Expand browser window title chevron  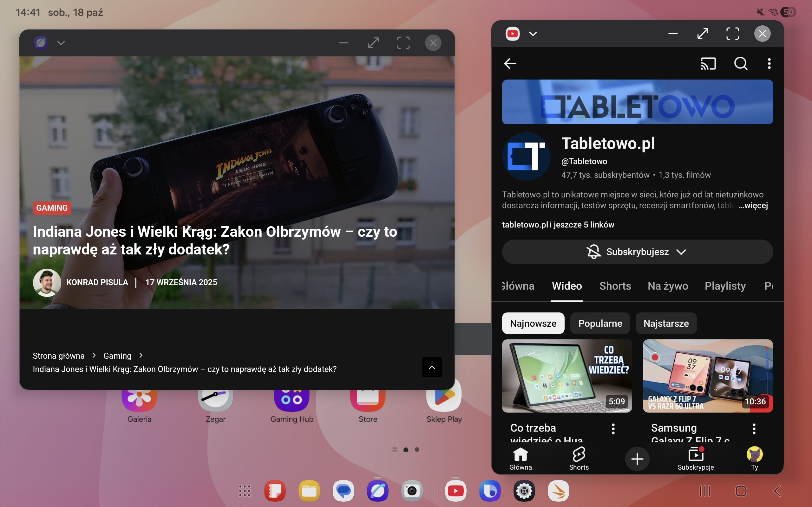click(61, 43)
